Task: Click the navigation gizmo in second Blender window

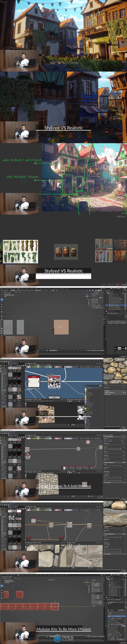Action: (x=87, y=582)
